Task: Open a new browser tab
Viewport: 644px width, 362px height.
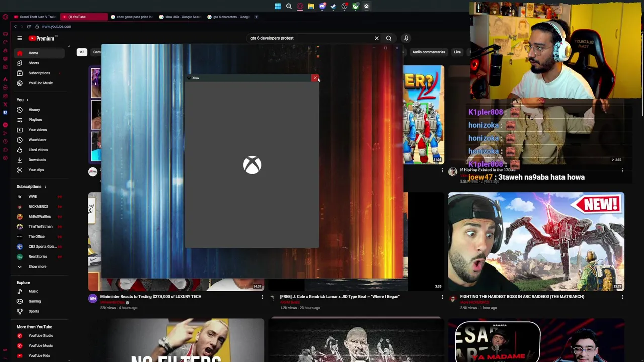Action: pyautogui.click(x=256, y=17)
